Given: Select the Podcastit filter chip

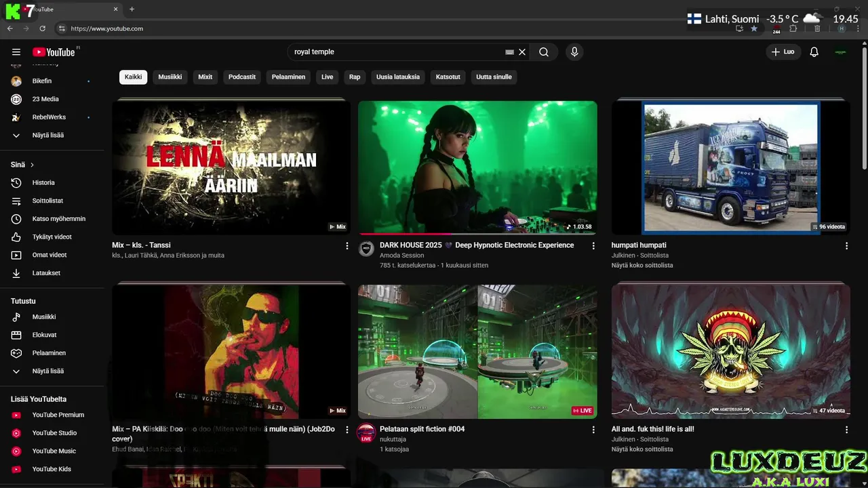Looking at the screenshot, I should coord(242,77).
